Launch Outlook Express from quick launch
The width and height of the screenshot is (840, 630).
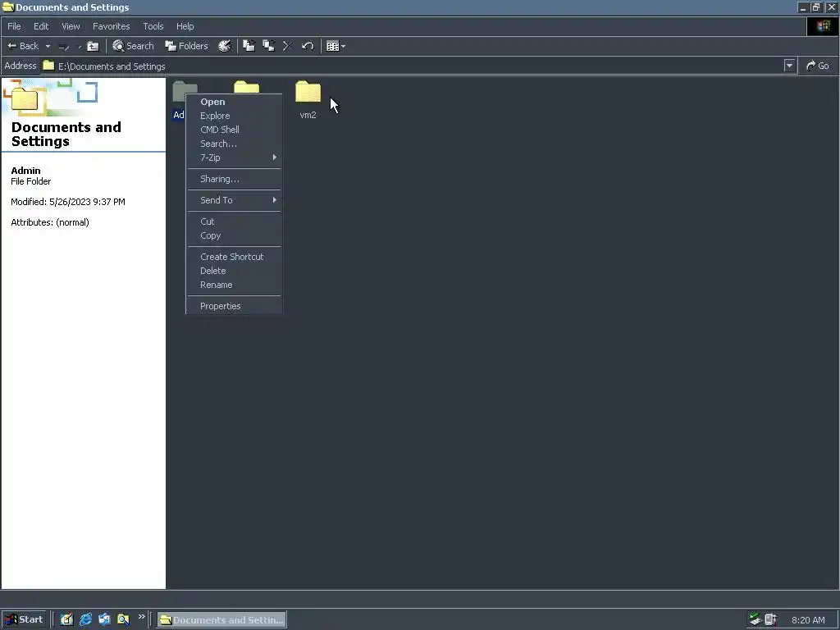click(104, 619)
